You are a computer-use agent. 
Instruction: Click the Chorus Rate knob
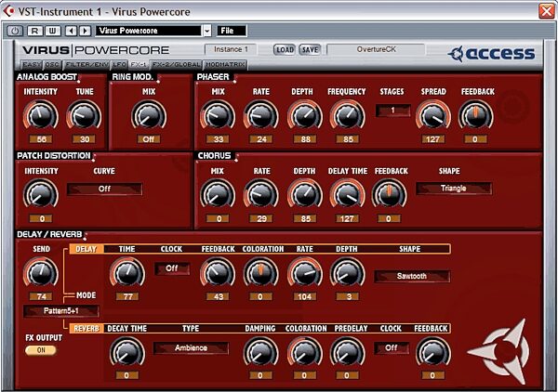(261, 194)
